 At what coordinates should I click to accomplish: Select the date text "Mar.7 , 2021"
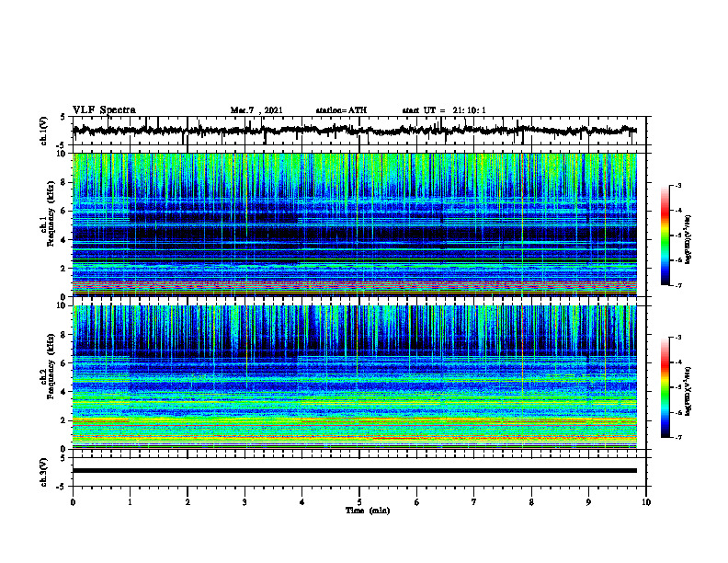(256, 110)
